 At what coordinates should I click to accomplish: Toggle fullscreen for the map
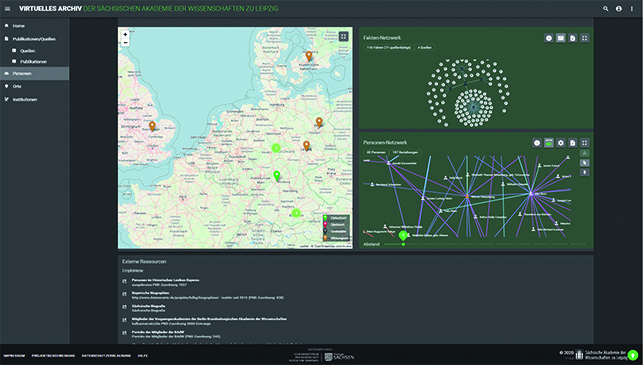(343, 36)
